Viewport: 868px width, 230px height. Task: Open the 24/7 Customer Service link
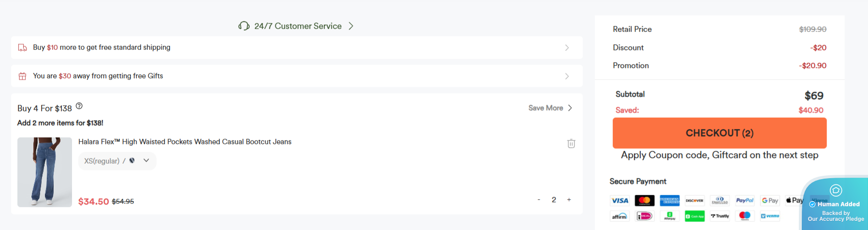click(x=298, y=26)
